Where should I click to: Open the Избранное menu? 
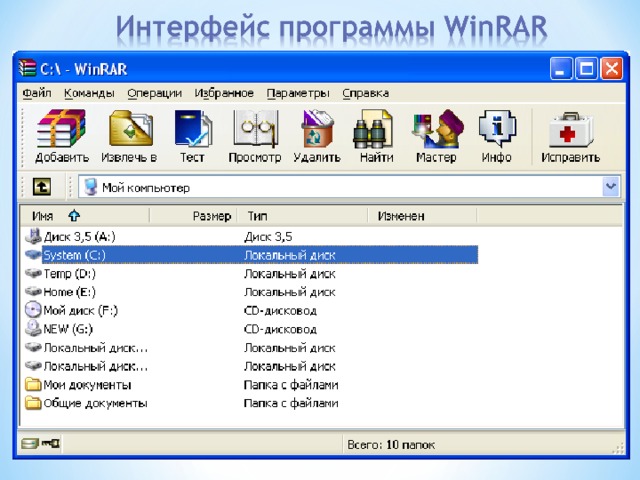[224, 93]
